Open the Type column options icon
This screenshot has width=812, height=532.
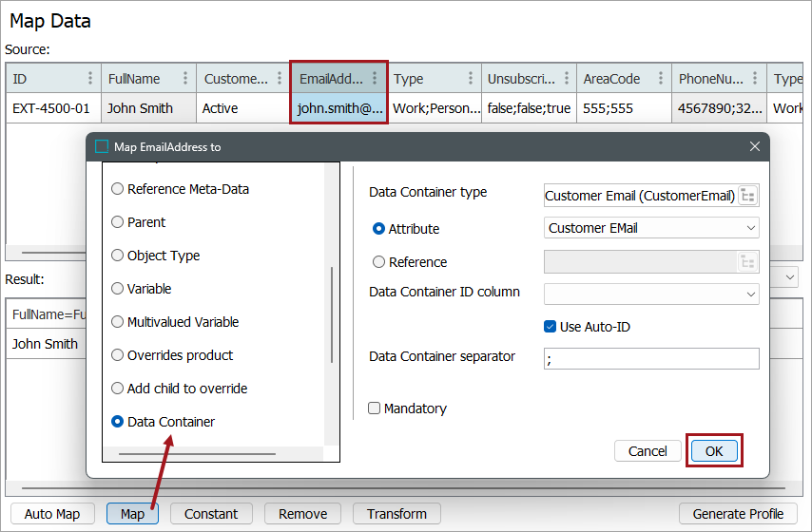point(471,79)
